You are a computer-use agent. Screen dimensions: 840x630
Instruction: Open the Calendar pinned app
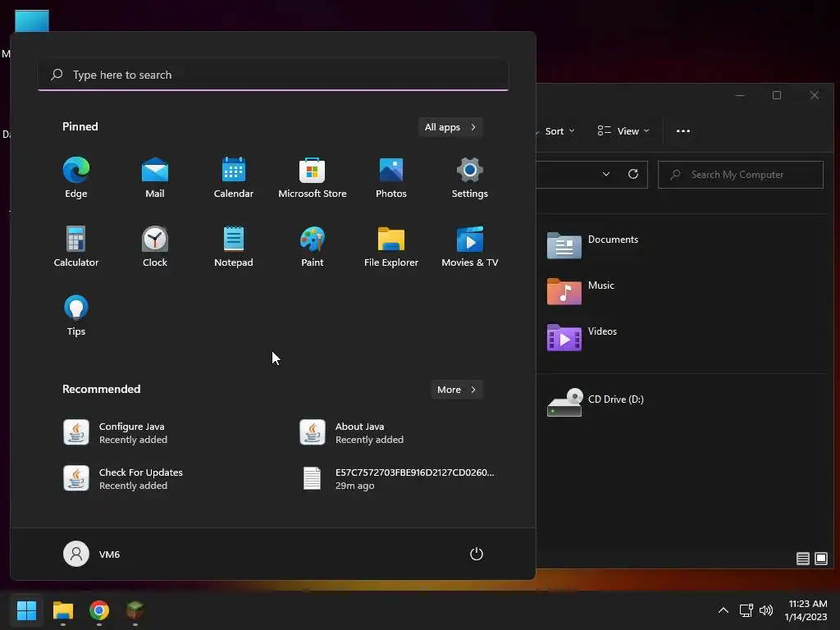click(x=234, y=178)
